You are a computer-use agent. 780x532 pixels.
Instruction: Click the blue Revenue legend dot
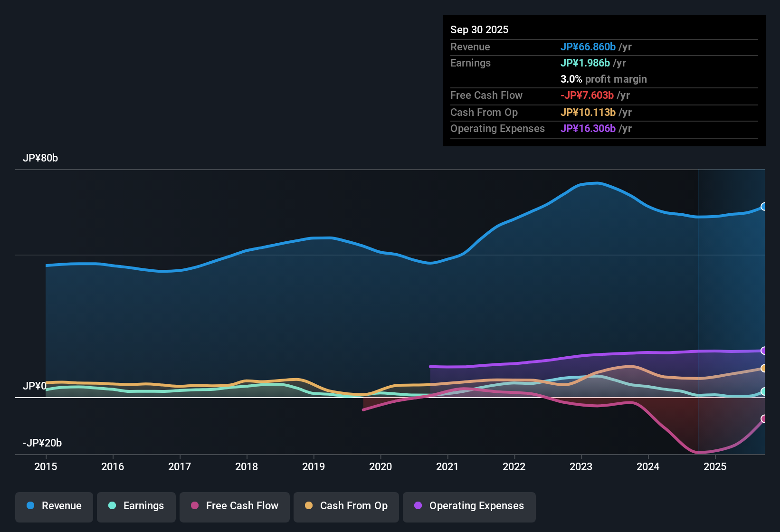30,506
